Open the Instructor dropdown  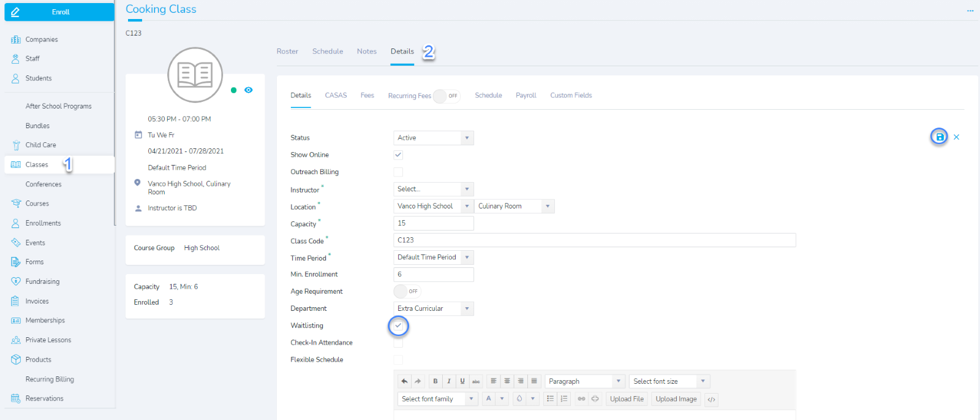pyautogui.click(x=434, y=189)
